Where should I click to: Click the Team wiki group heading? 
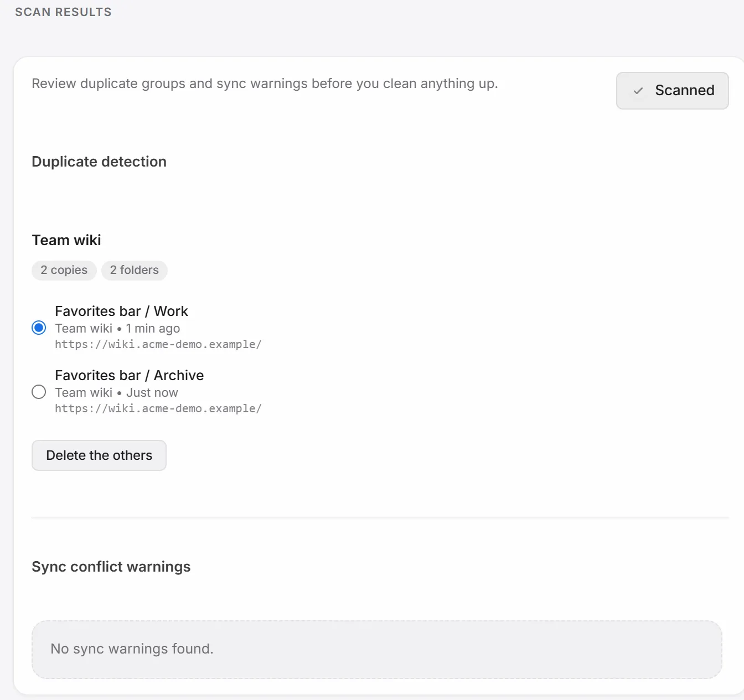66,240
